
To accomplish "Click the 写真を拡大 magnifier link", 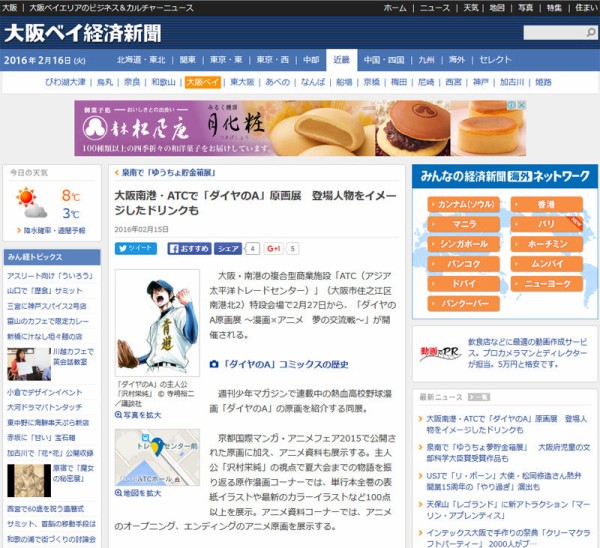I will pyautogui.click(x=138, y=415).
